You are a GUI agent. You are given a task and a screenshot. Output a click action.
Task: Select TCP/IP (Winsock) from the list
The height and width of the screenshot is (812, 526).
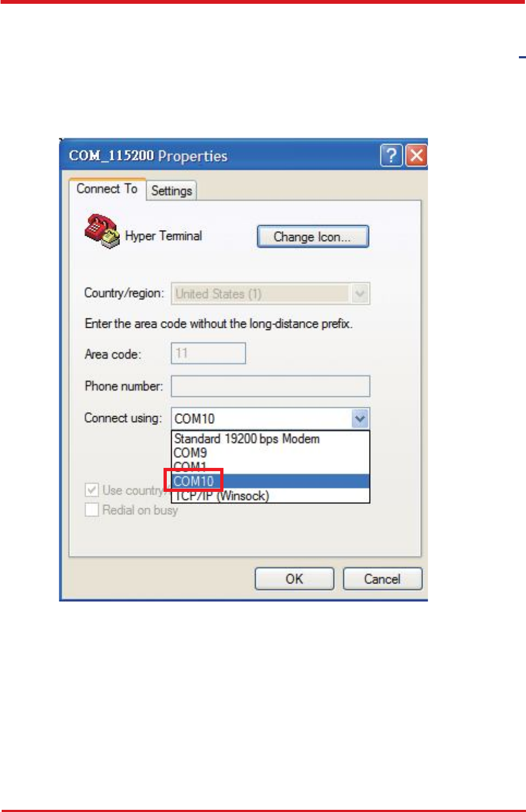click(x=271, y=496)
